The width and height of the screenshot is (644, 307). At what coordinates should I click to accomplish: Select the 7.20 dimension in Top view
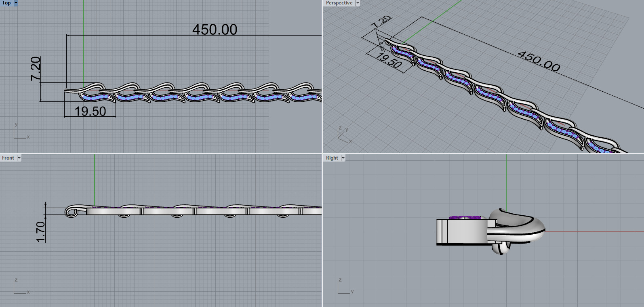(x=36, y=69)
